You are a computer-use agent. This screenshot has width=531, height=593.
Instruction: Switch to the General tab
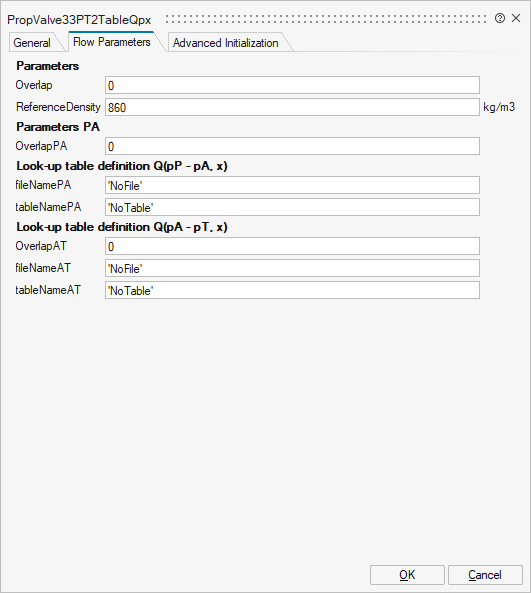tap(32, 43)
